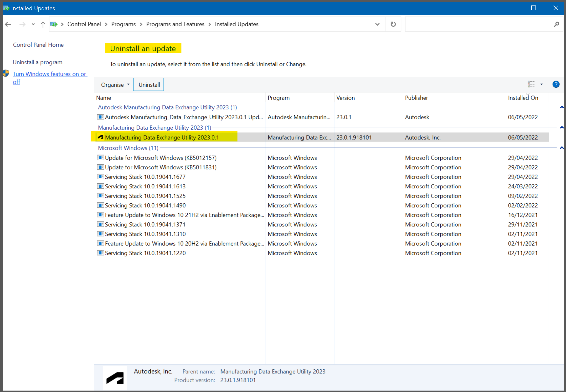
Task: Expand chevron after Programs and Features breadcrumb
Action: [210, 24]
